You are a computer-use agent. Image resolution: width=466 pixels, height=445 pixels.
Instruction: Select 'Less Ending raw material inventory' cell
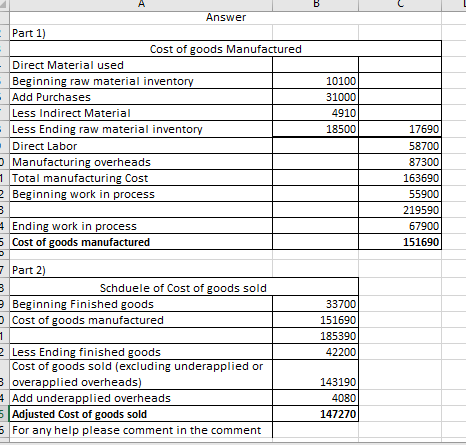141,129
